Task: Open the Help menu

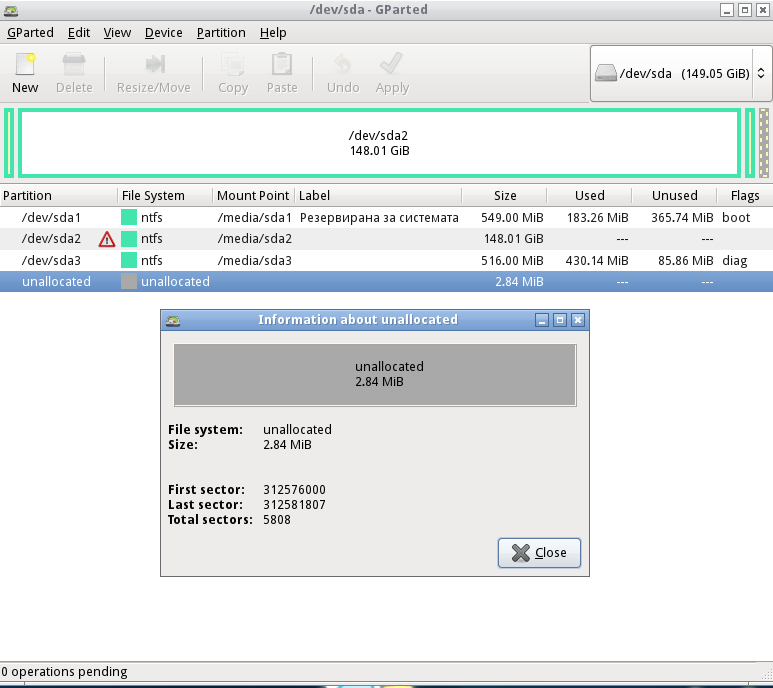Action: pos(273,33)
